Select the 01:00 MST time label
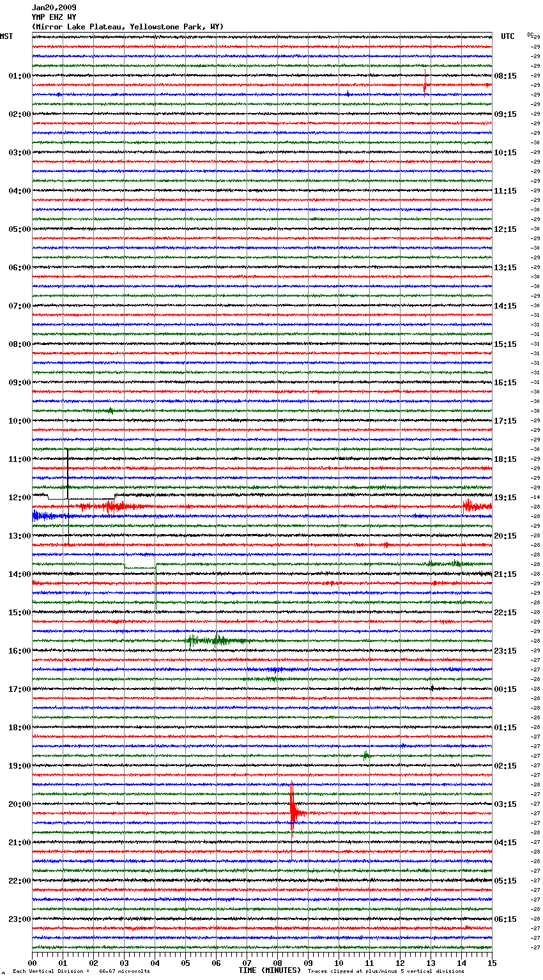The height and width of the screenshot is (980, 543). (20, 76)
